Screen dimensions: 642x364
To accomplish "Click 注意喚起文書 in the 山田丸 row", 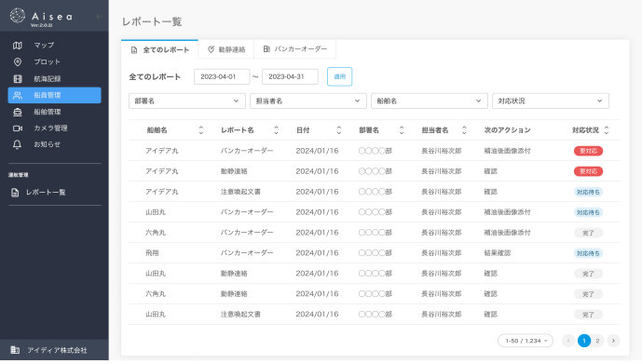I will point(240,315).
